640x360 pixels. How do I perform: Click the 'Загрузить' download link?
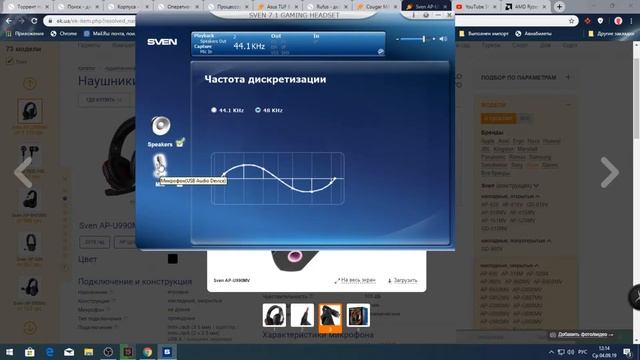pos(402,280)
